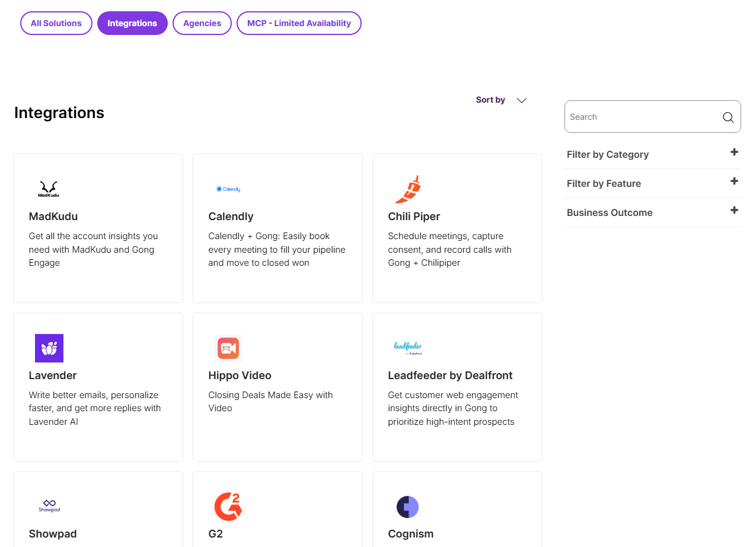The image size is (756, 547).
Task: Click the Filter by Category label
Action: (x=608, y=154)
